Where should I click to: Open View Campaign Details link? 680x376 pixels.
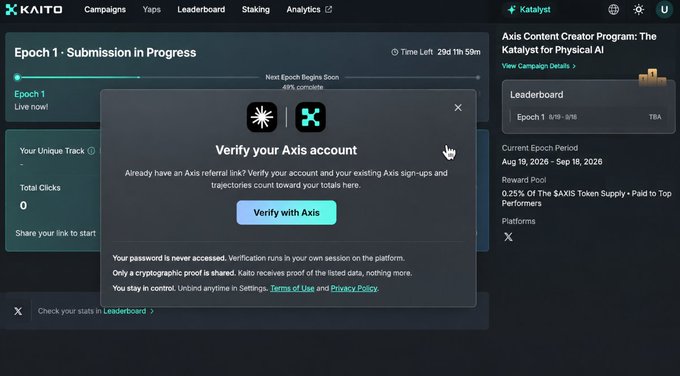point(539,66)
